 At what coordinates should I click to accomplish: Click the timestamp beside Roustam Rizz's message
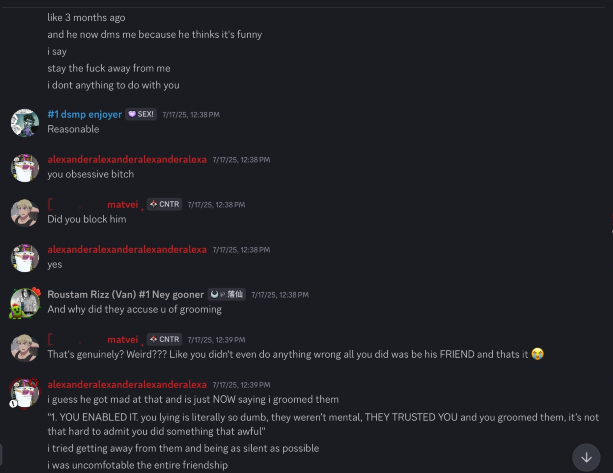pyautogui.click(x=280, y=295)
